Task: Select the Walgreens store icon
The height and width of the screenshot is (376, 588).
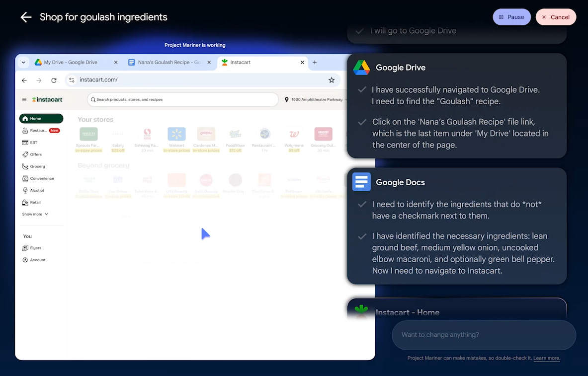Action: tap(294, 134)
